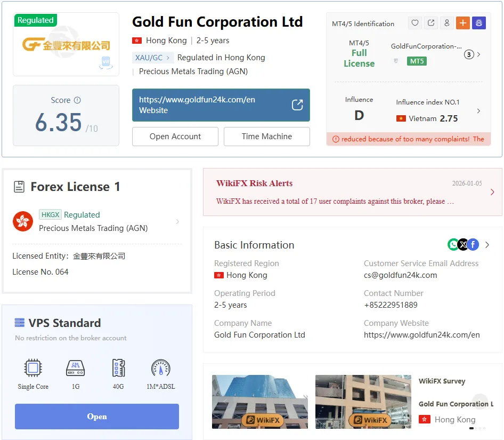
Task: Open the goldfun24k website button
Action: coord(221,105)
